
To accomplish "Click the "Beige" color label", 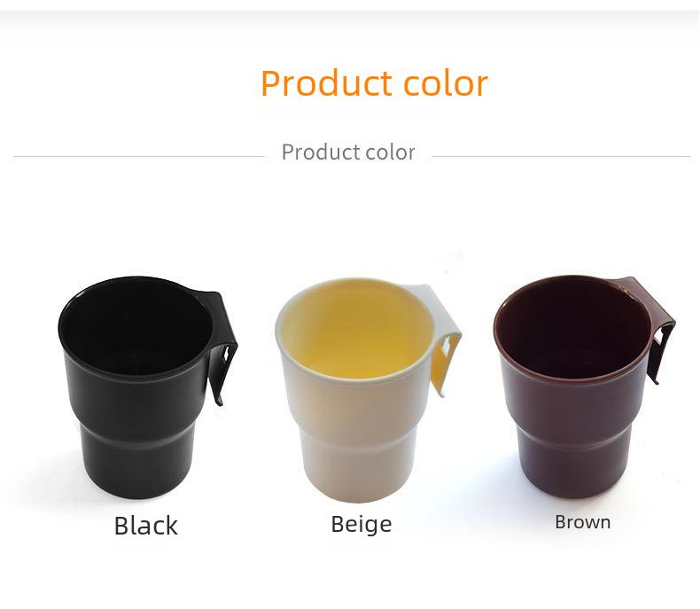I will click(x=361, y=524).
